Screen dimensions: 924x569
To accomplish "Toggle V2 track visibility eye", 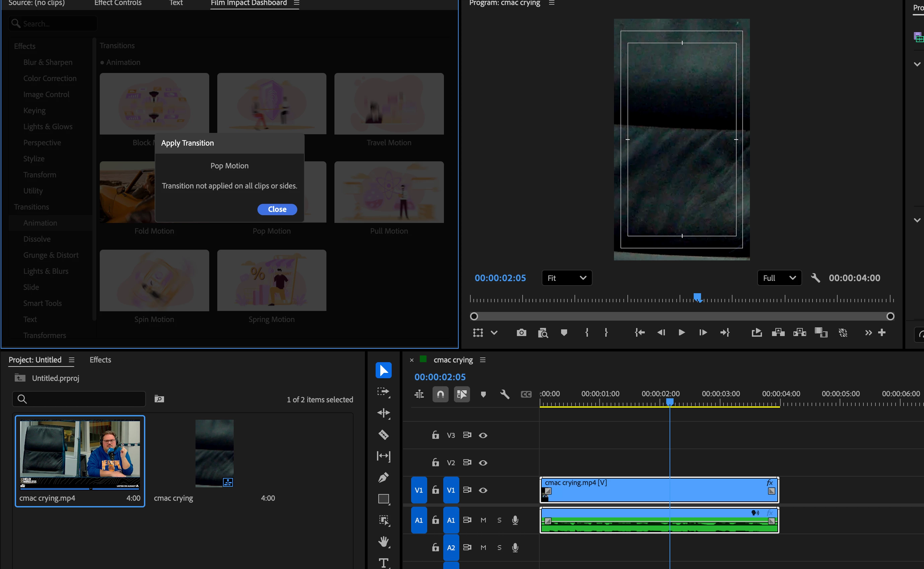I will click(x=483, y=463).
